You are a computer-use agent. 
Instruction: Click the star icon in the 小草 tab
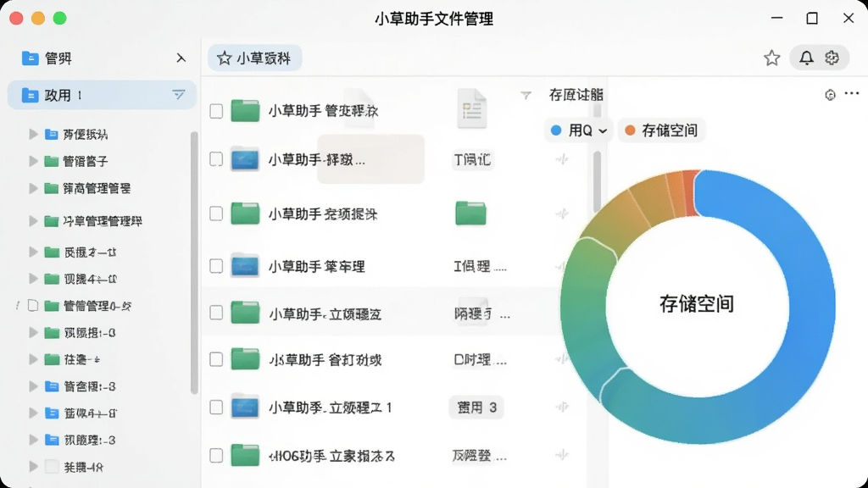click(x=224, y=58)
